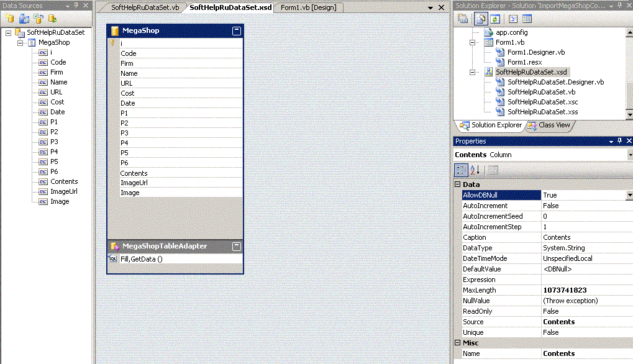
Task: Select Form1.Designer.vb file icon
Action: point(500,52)
